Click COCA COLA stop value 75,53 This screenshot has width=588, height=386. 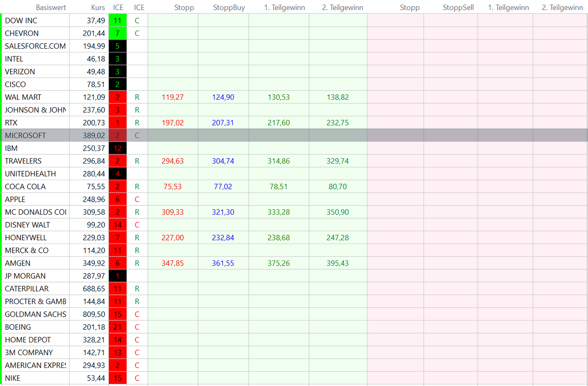[173, 186]
